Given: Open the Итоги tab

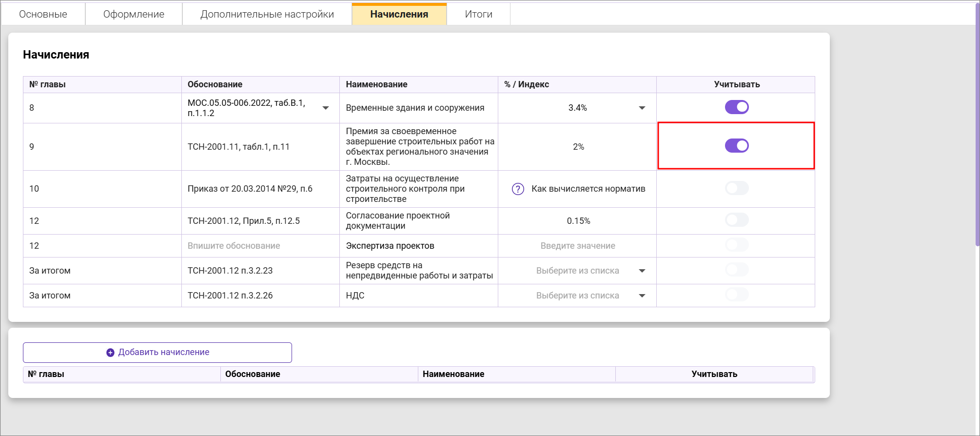Looking at the screenshot, I should [478, 14].
